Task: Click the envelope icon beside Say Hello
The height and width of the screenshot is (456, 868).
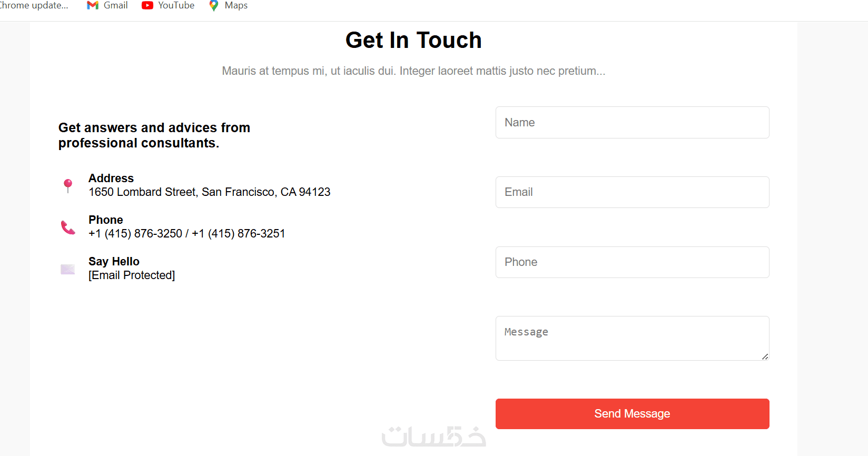Action: 68,269
